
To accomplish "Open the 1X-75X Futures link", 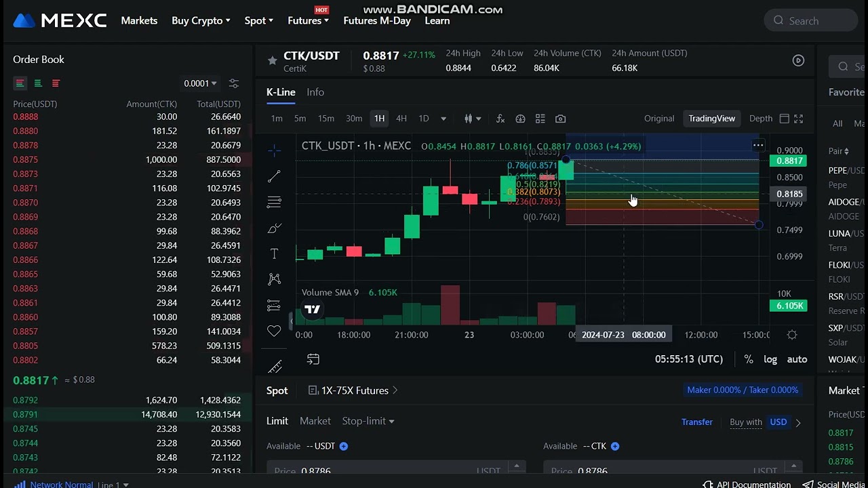I will [x=353, y=390].
